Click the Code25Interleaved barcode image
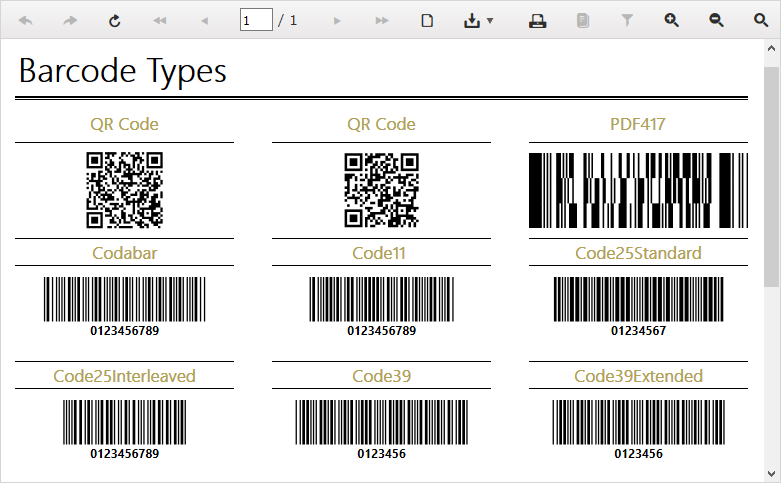The height and width of the screenshot is (483, 781). click(125, 422)
